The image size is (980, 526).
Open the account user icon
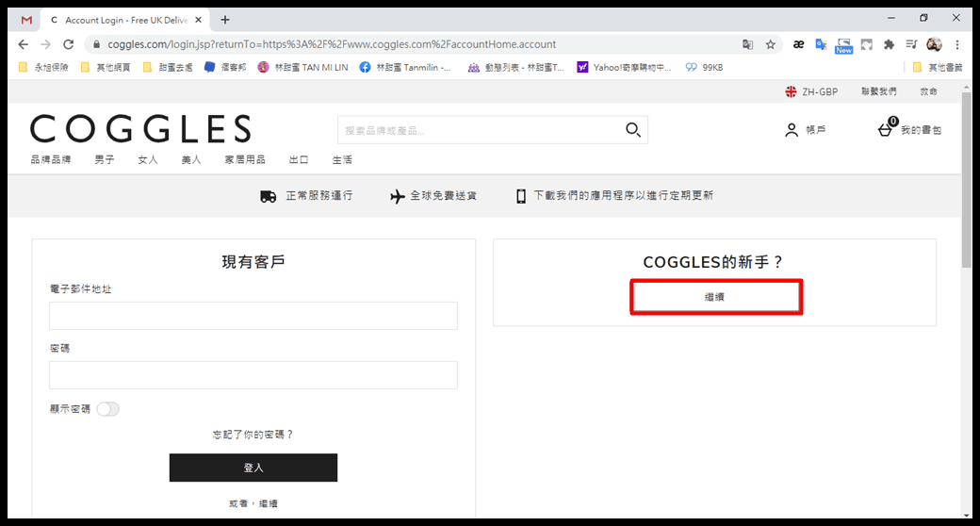[792, 130]
